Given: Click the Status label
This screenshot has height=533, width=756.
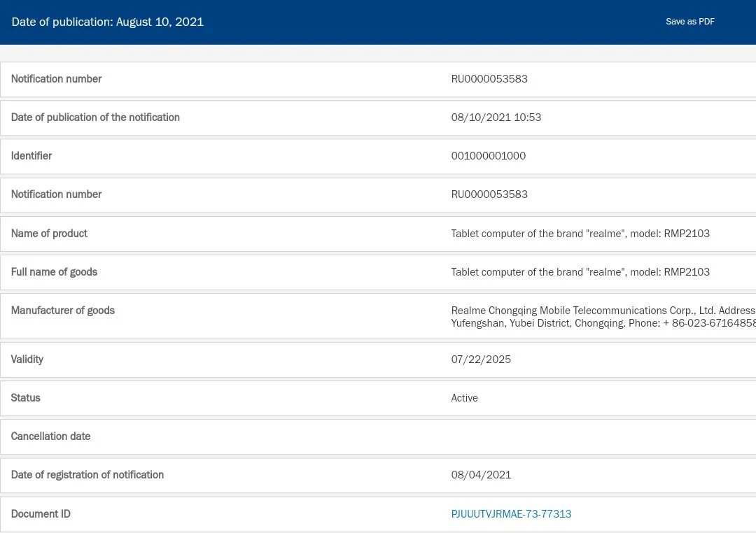Looking at the screenshot, I should click(x=26, y=398).
